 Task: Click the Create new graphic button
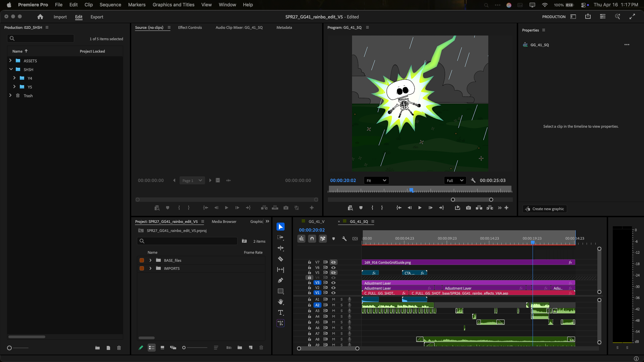[544, 208]
